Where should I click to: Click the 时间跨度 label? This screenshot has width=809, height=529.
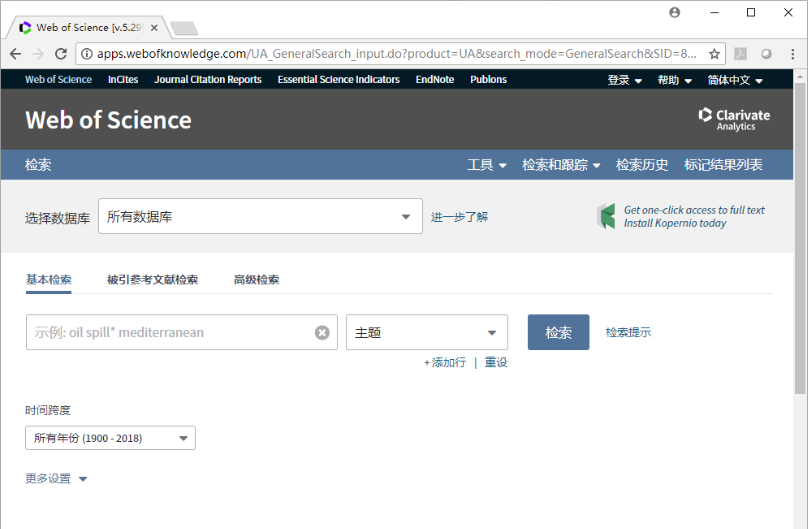coord(48,410)
